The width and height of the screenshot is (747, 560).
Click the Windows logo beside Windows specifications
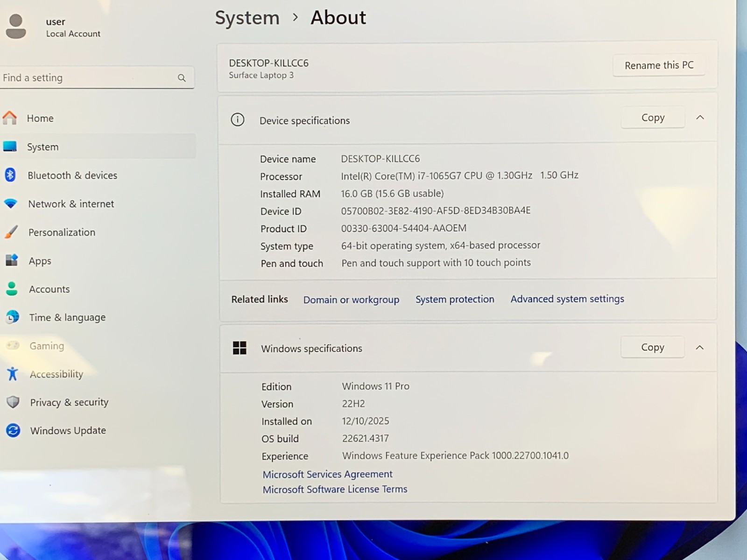(x=240, y=348)
